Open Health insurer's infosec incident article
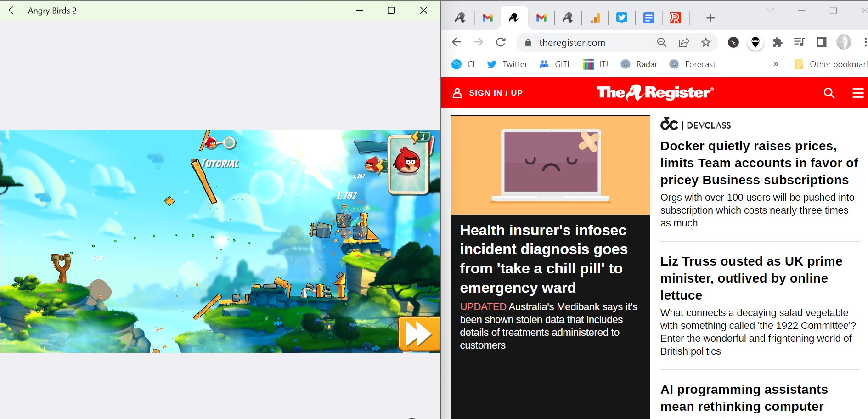This screenshot has width=868, height=419. (544, 259)
